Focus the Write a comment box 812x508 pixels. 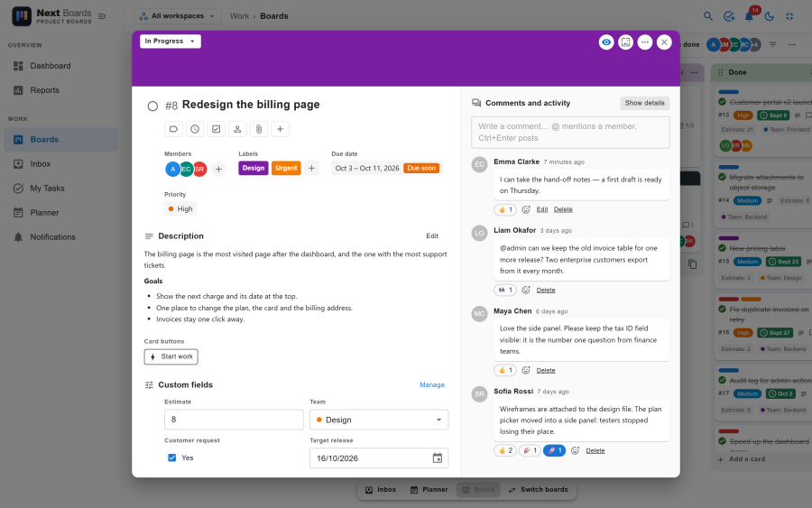570,132
